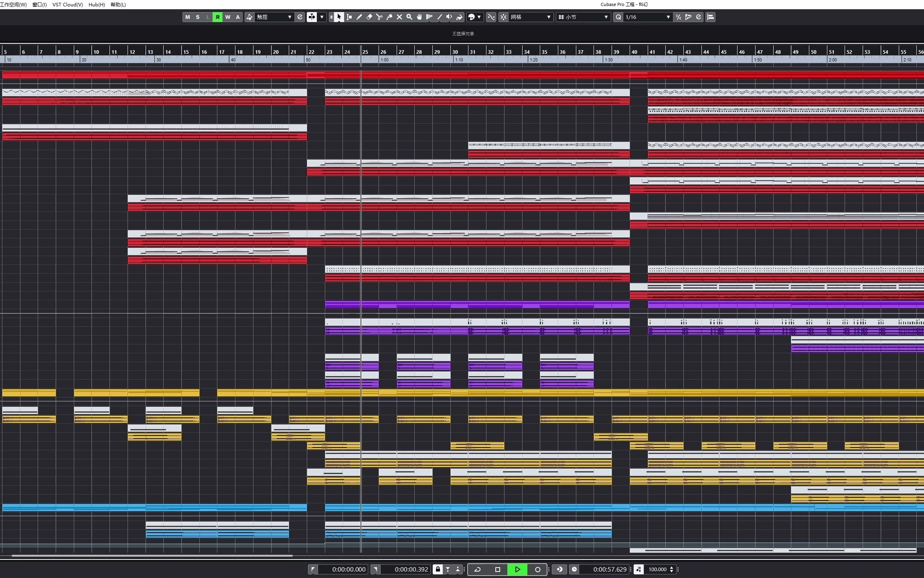Open 工作空间(W) menu
924x578 pixels.
[14, 5]
